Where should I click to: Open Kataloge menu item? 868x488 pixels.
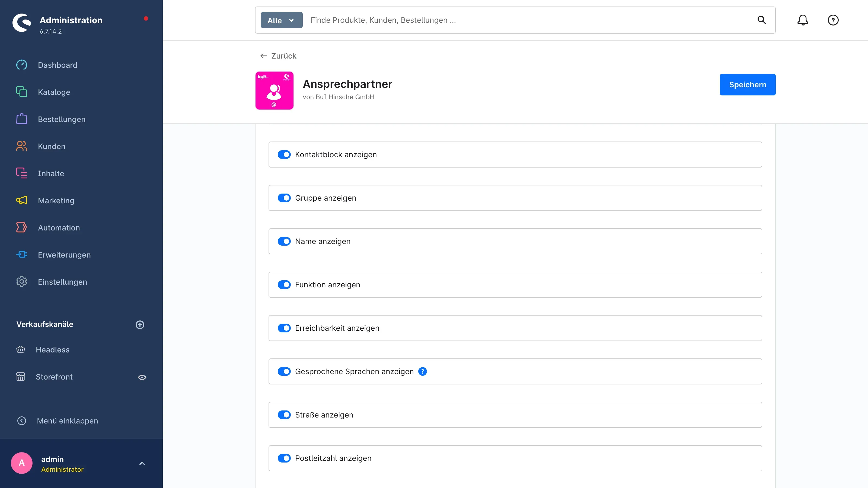54,92
